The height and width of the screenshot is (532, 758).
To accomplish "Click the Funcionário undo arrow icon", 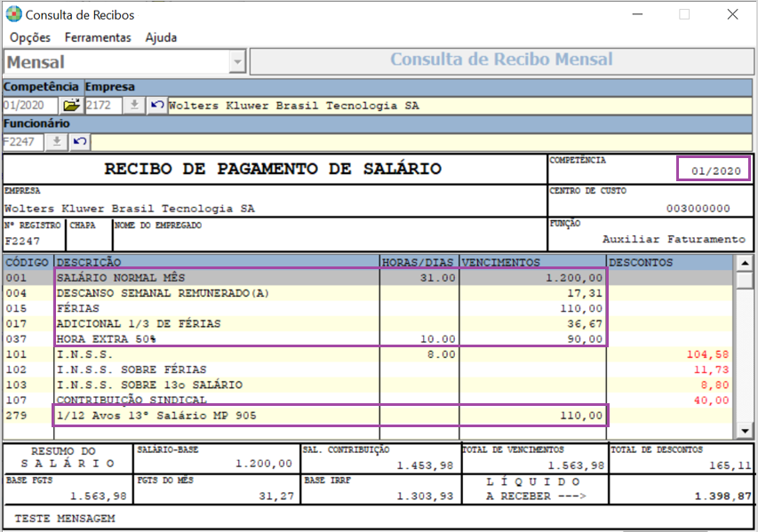I will point(80,141).
